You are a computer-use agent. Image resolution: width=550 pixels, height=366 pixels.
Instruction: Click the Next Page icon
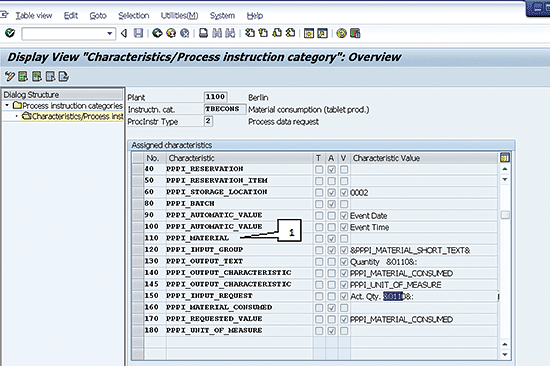[277, 33]
